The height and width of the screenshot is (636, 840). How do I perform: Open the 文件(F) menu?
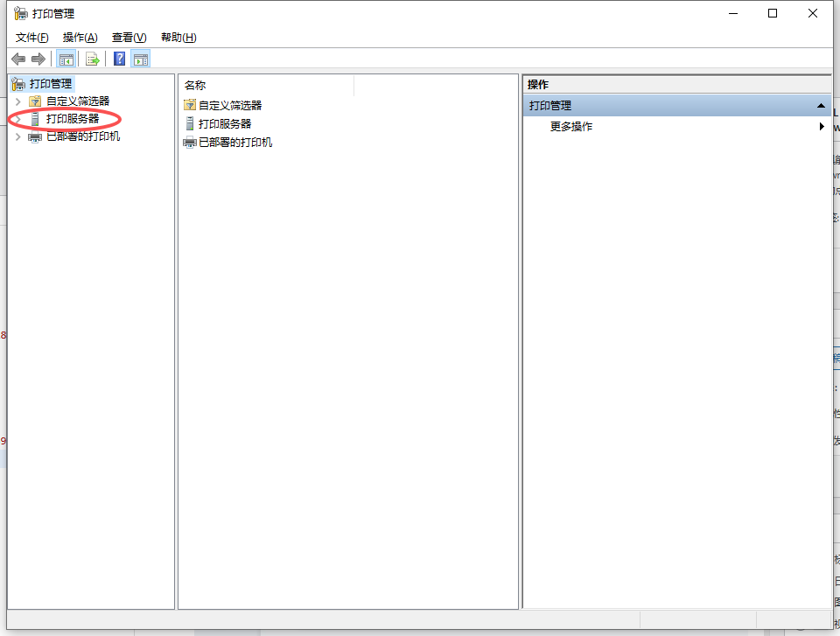point(32,38)
